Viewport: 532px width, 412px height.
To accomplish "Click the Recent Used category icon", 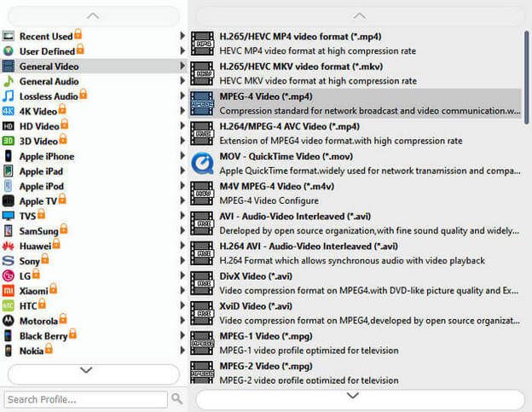I will click(x=9, y=36).
